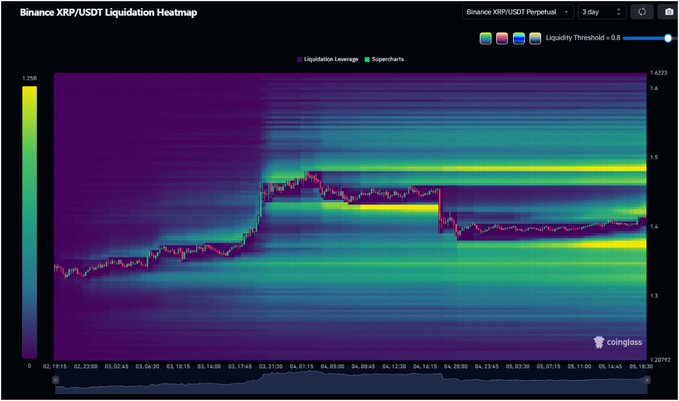The image size is (679, 401).
Task: Toggle the Supercharts legend item
Action: 384,59
